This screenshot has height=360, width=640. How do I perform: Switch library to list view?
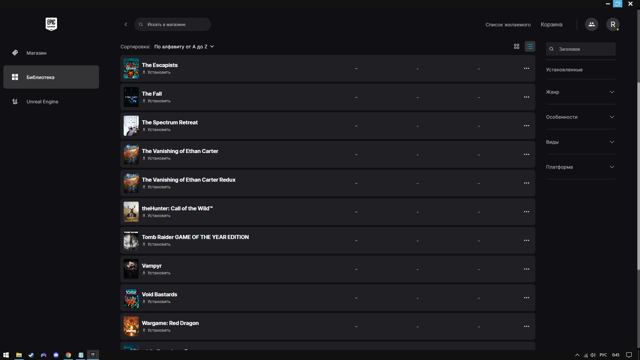pyautogui.click(x=530, y=47)
